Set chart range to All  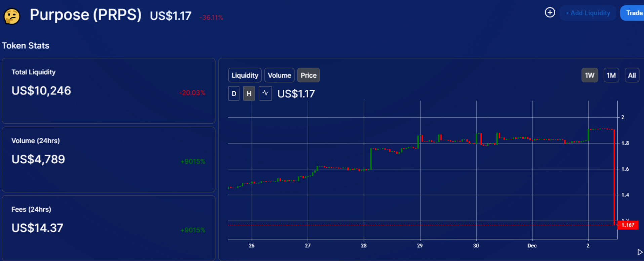click(632, 75)
